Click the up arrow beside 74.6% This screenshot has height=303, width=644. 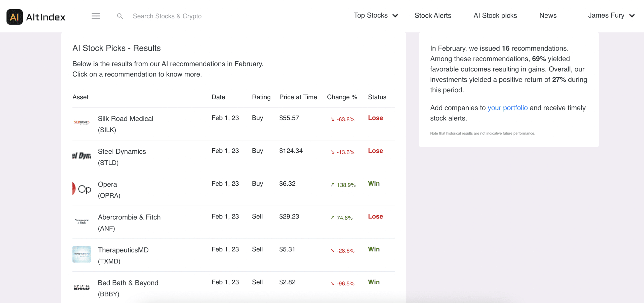point(333,218)
